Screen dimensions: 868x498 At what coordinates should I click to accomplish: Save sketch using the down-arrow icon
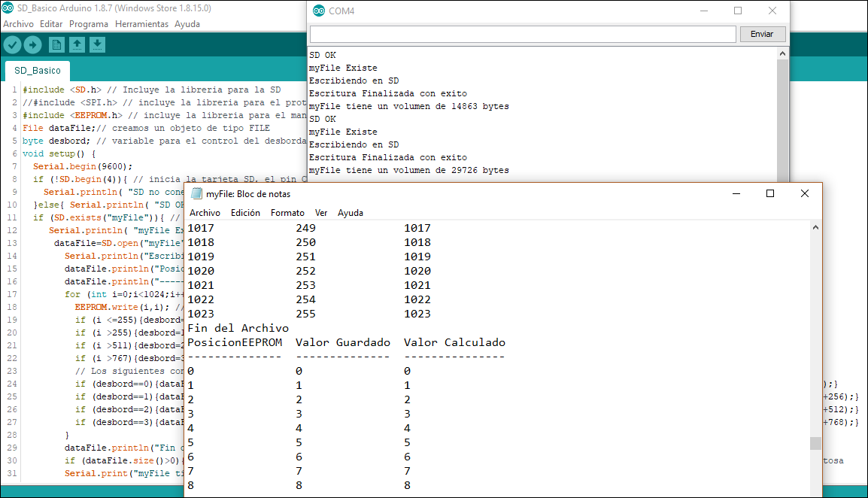(x=98, y=45)
